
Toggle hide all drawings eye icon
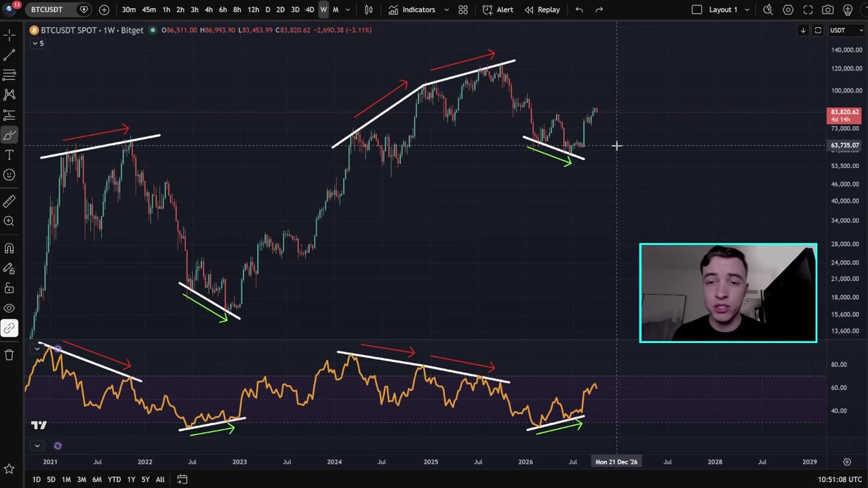tap(9, 308)
